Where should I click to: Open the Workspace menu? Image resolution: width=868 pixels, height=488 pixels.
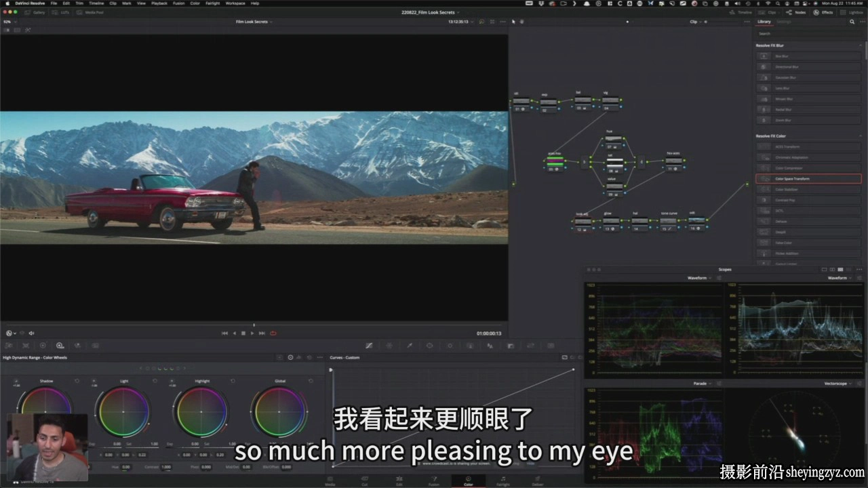tap(235, 3)
